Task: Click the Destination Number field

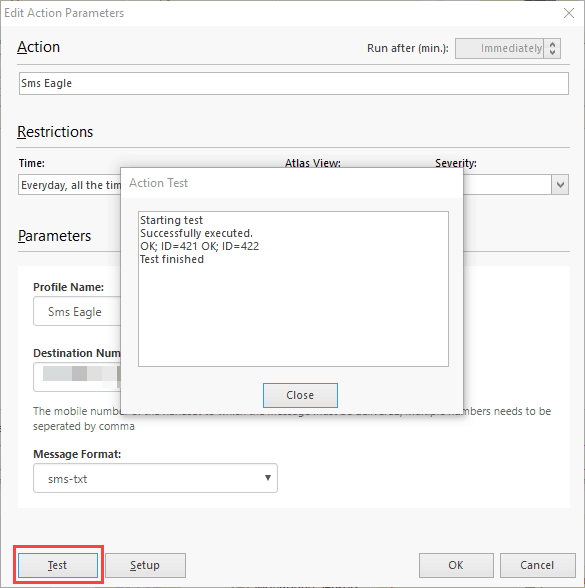Action: [77, 377]
